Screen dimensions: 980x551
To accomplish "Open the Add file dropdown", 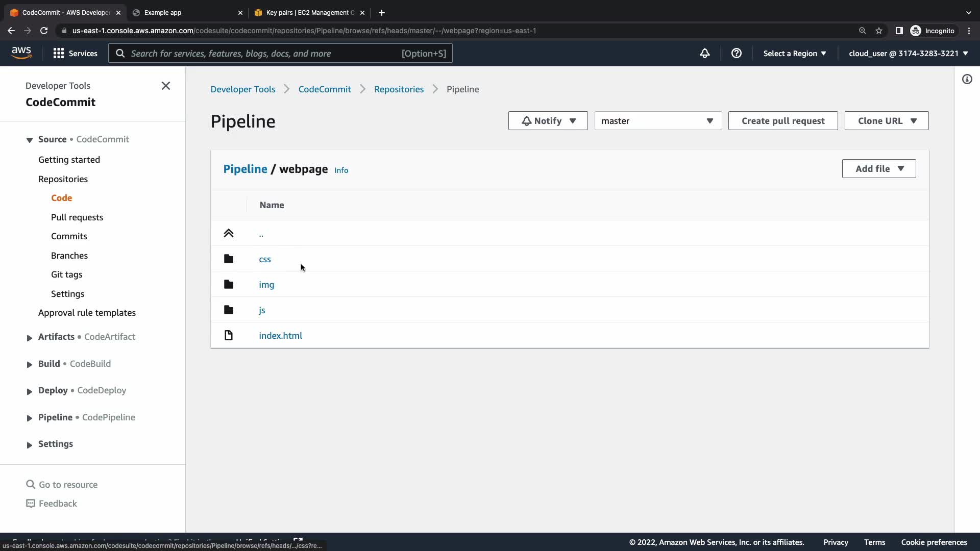I will [x=878, y=169].
